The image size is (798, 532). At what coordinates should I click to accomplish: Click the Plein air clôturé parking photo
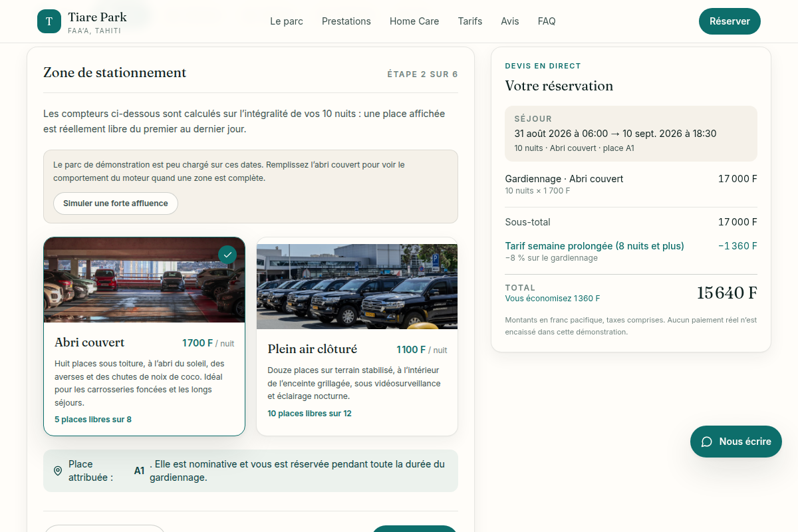(x=357, y=286)
